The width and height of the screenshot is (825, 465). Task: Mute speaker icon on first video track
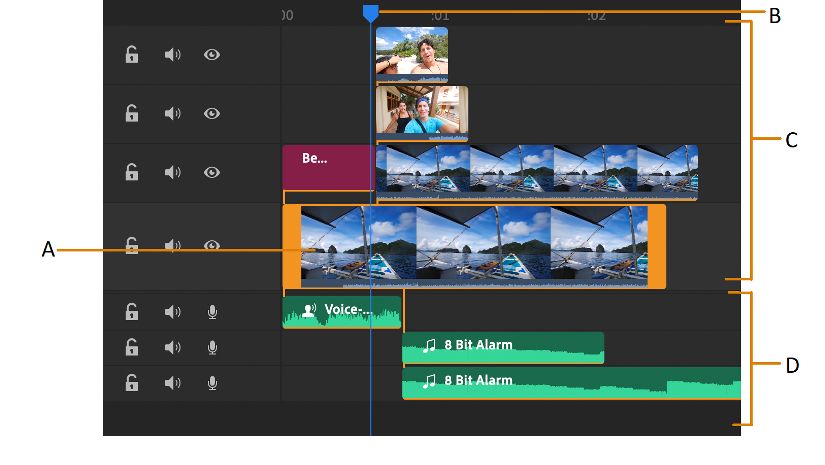(173, 55)
